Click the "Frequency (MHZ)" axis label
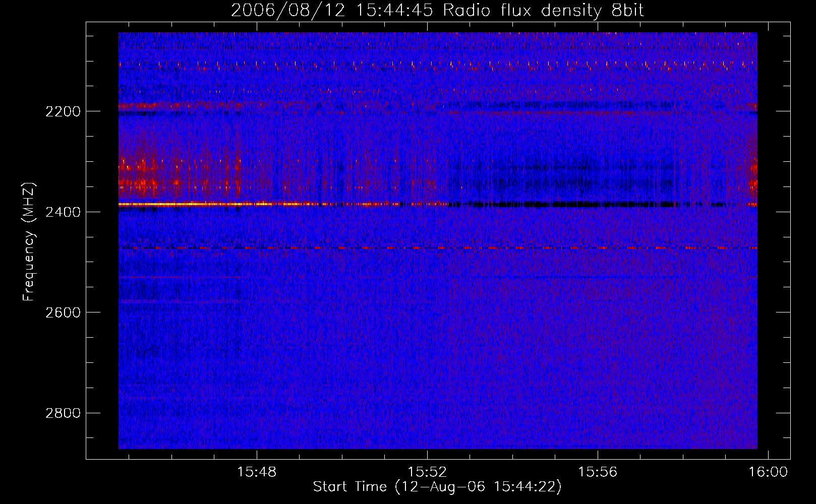The width and height of the screenshot is (816, 504). (x=29, y=242)
